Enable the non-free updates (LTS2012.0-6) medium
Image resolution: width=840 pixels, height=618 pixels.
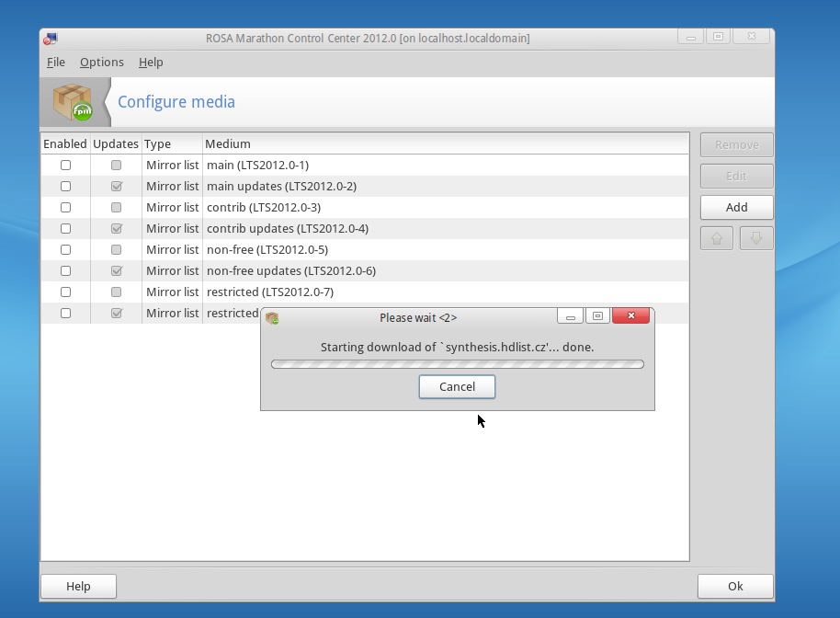pos(65,270)
